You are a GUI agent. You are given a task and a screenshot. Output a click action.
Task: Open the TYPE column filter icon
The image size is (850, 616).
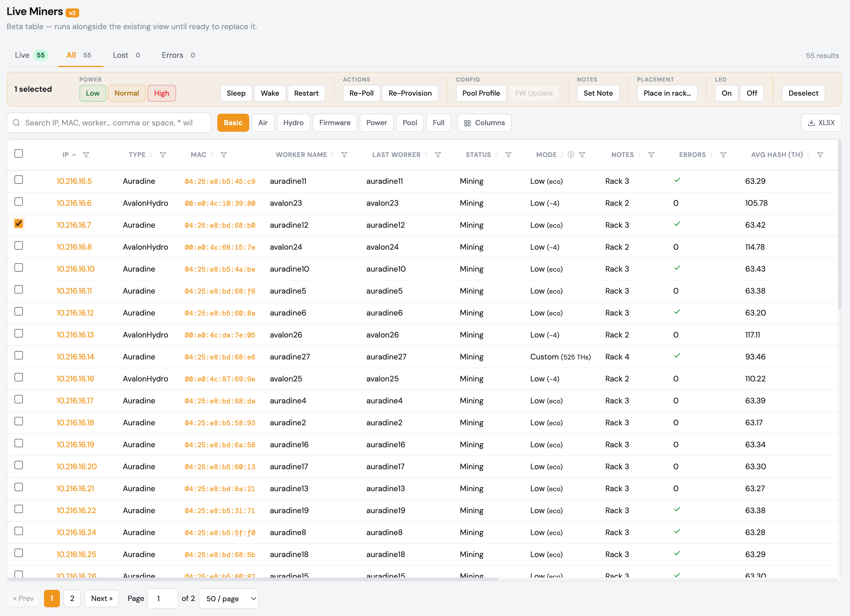[x=163, y=155]
